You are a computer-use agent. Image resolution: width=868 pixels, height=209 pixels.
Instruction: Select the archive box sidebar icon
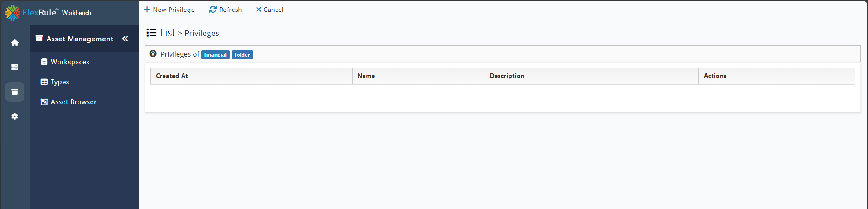(x=15, y=92)
